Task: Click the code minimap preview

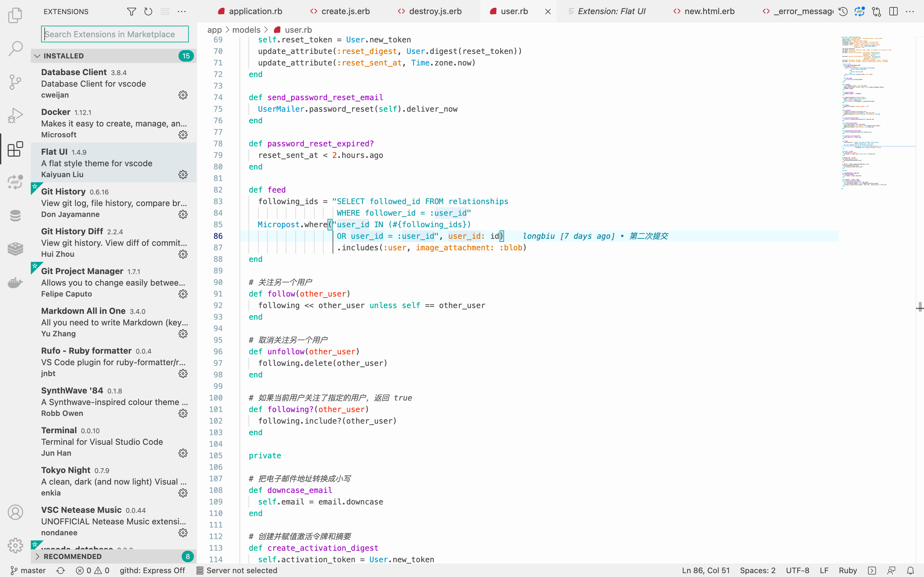Action: (x=877, y=113)
